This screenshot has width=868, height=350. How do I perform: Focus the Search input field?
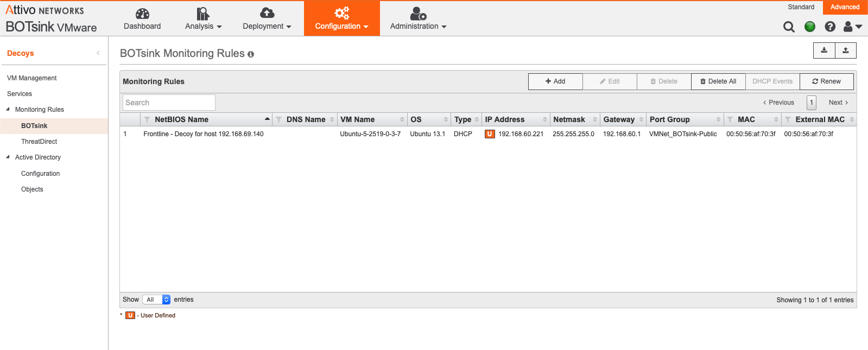[169, 103]
